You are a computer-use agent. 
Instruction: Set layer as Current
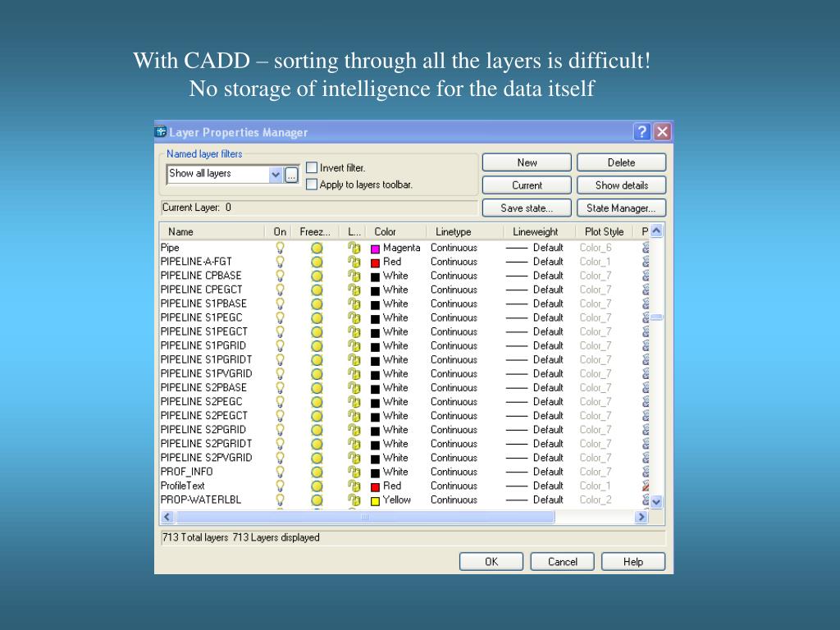[x=527, y=185]
